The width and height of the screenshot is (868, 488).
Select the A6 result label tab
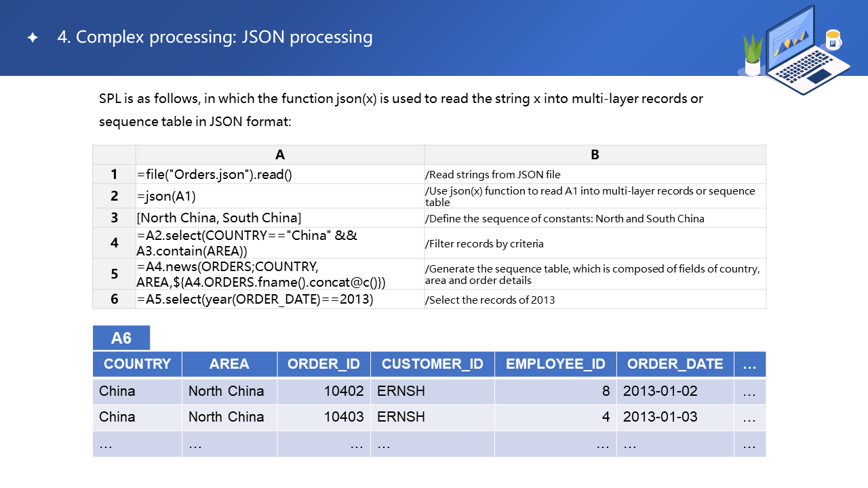[121, 338]
